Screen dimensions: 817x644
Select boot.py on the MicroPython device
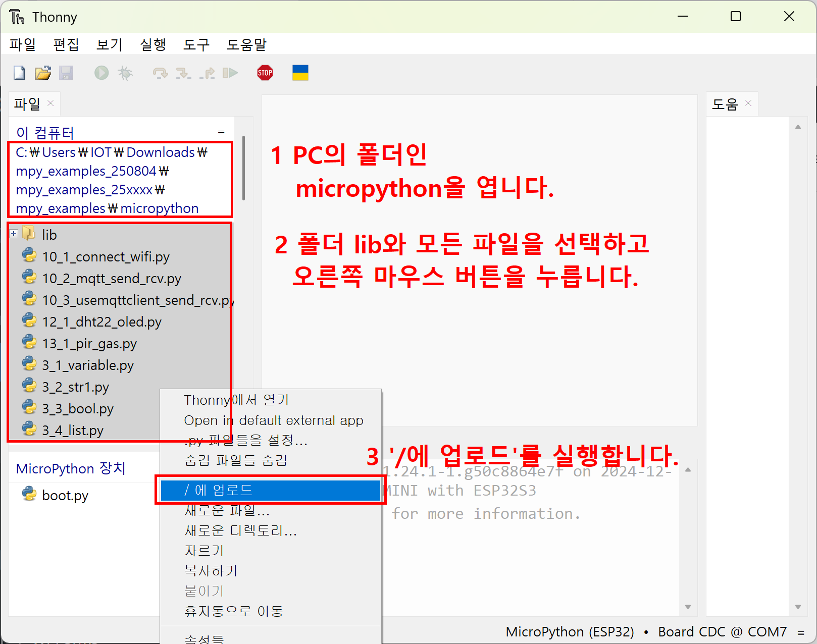(x=65, y=496)
